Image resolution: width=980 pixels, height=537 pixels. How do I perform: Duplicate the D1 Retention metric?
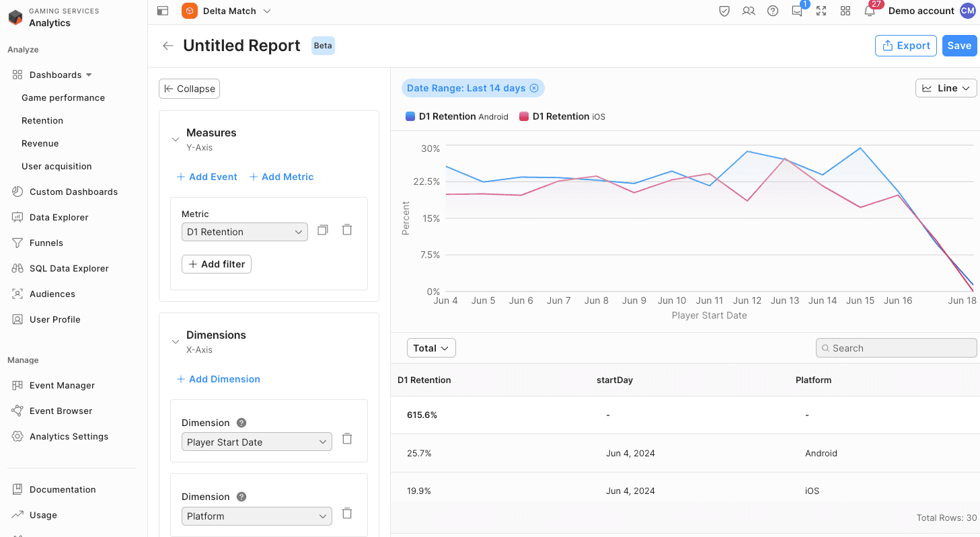pos(323,230)
